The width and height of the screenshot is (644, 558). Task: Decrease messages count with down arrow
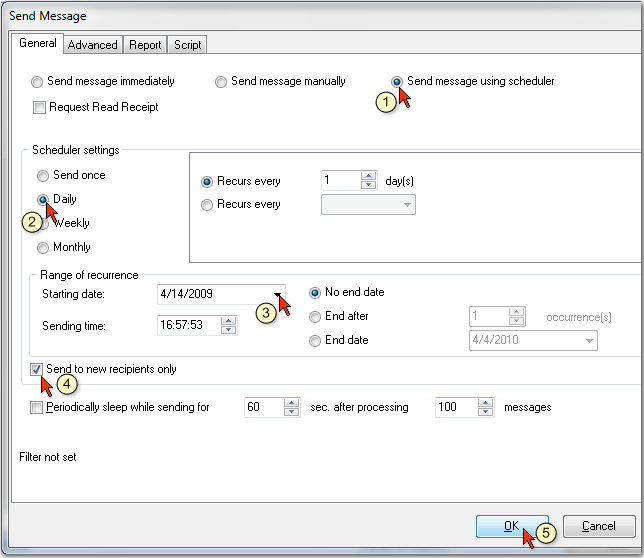[x=485, y=412]
